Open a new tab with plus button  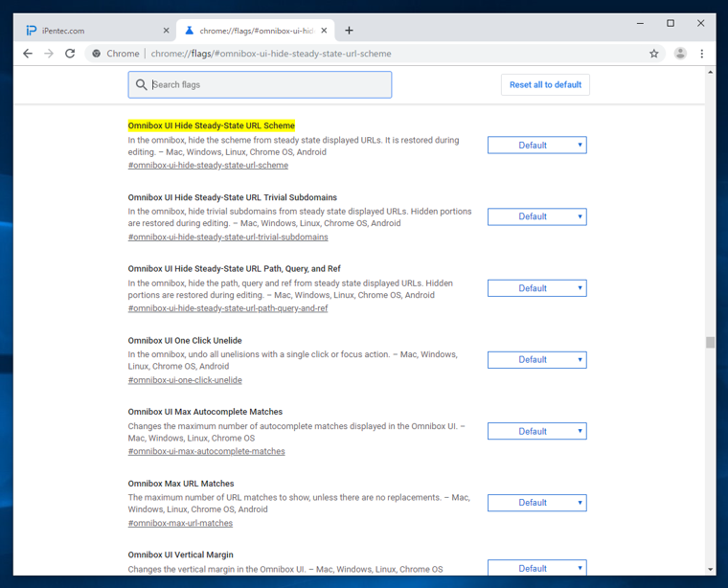coord(349,31)
